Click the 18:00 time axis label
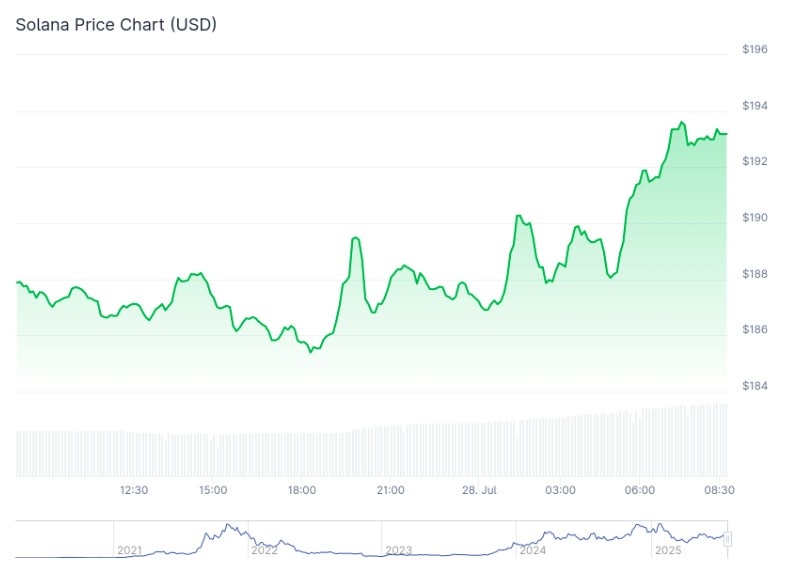Viewport: 797px width, 577px height. [x=302, y=490]
